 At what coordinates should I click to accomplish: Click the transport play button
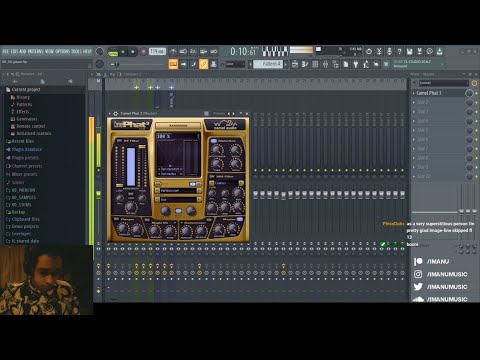tap(123, 52)
